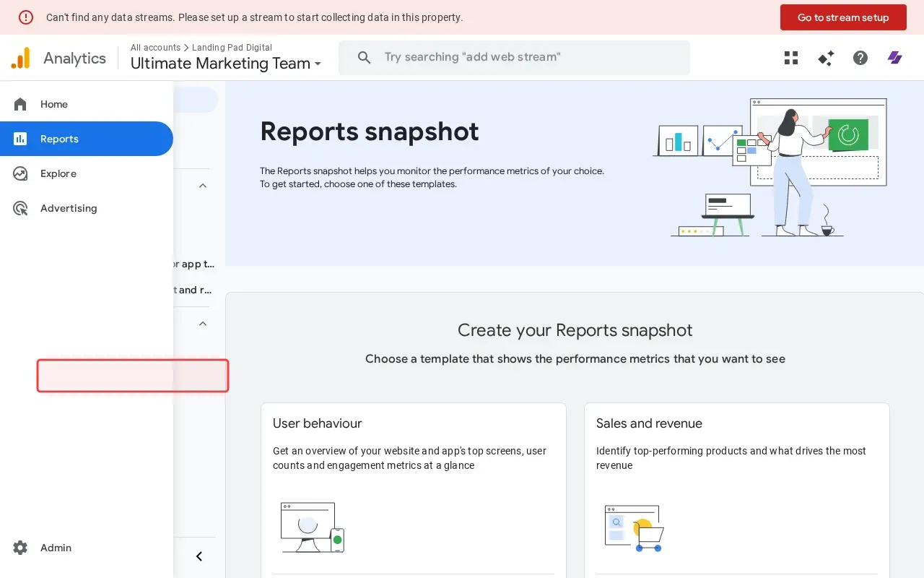Open Admin via the gear icon
924x578 pixels.
pyautogui.click(x=20, y=548)
